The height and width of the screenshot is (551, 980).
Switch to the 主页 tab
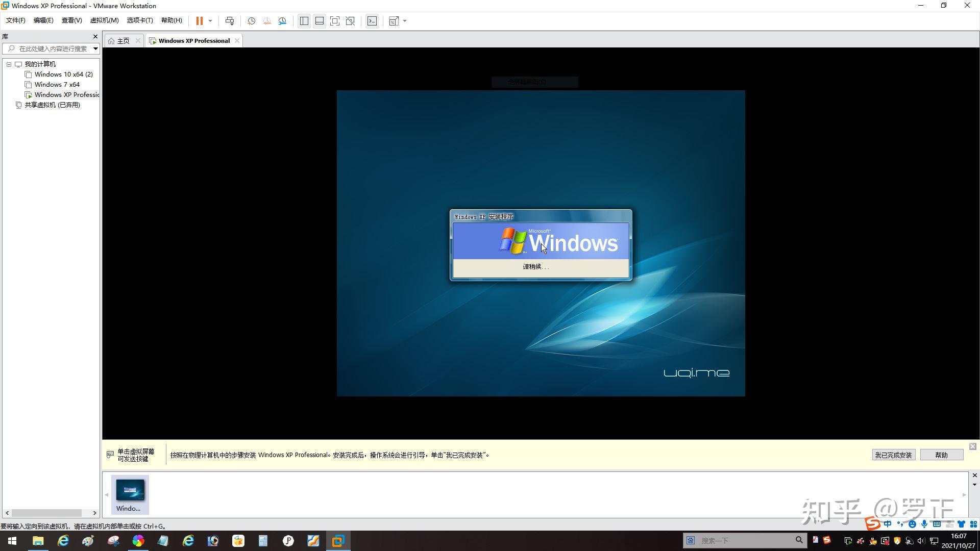(x=121, y=40)
